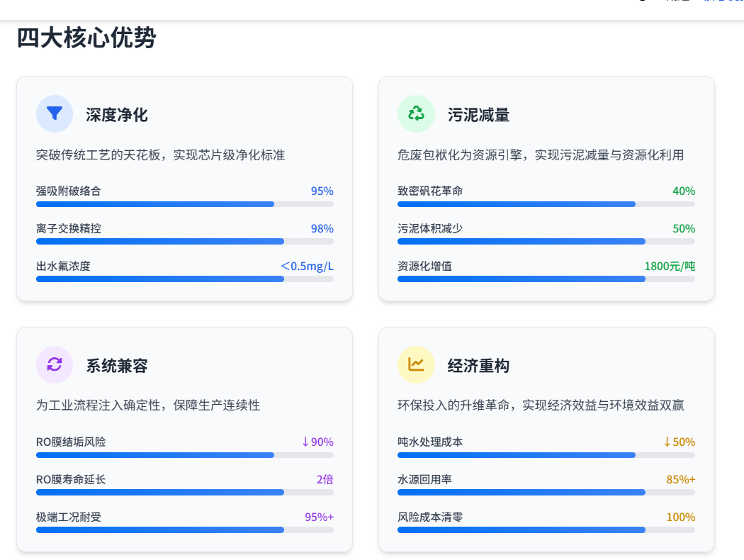The image size is (744, 560).
Task: Click the 风险成本清零 100% value
Action: pos(680,517)
